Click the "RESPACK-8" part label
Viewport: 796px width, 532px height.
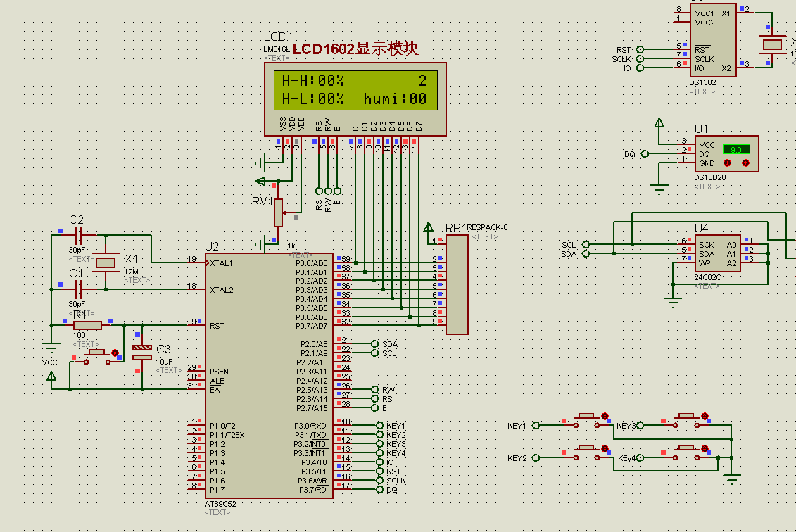tap(487, 227)
